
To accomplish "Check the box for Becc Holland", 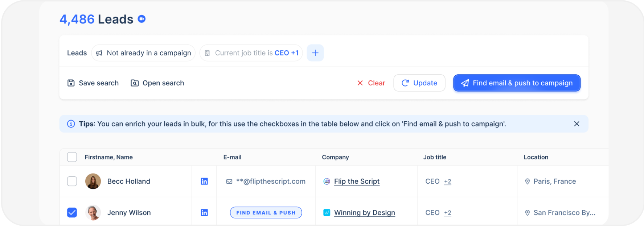I will click(72, 181).
